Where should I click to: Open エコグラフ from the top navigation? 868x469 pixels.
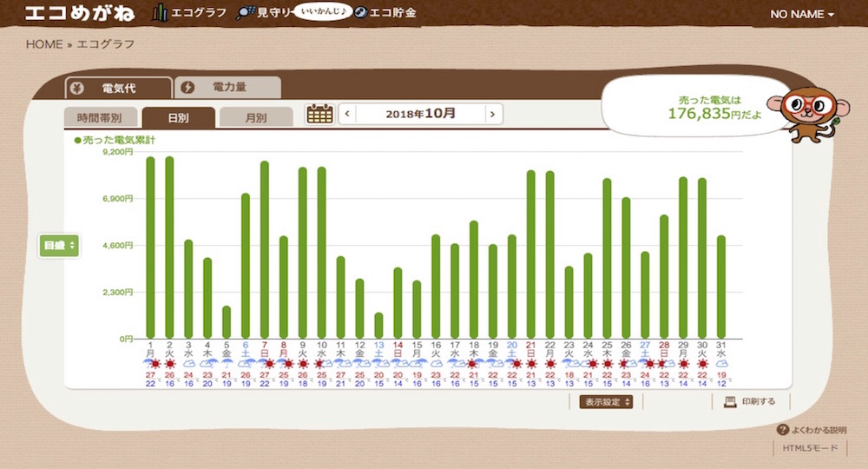pos(189,14)
